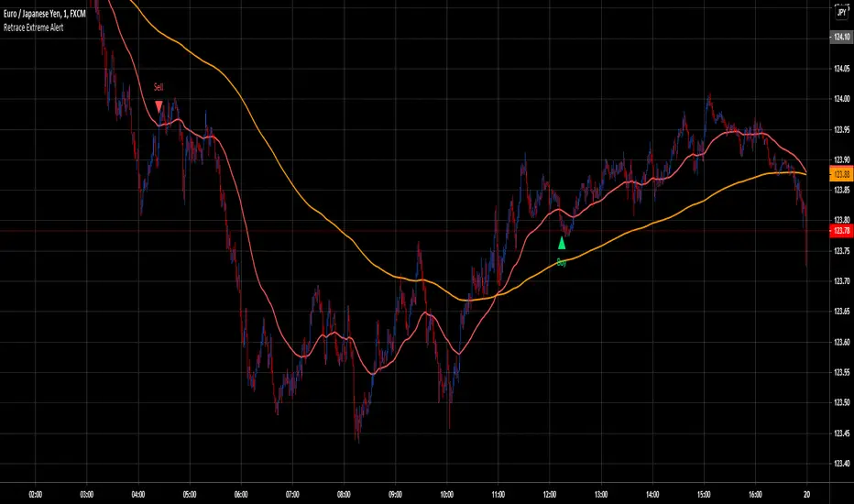
Task: Click the green Buy arrow marker
Action: 562,243
